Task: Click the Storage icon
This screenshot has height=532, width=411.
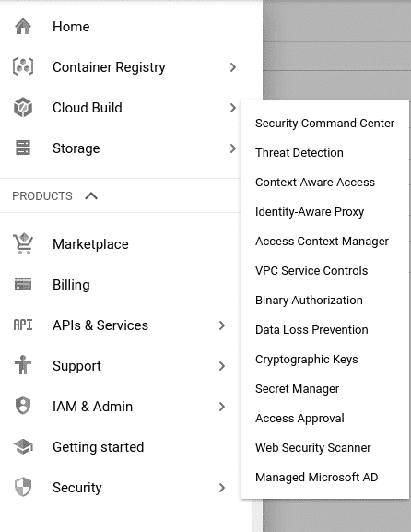Action: point(23,148)
